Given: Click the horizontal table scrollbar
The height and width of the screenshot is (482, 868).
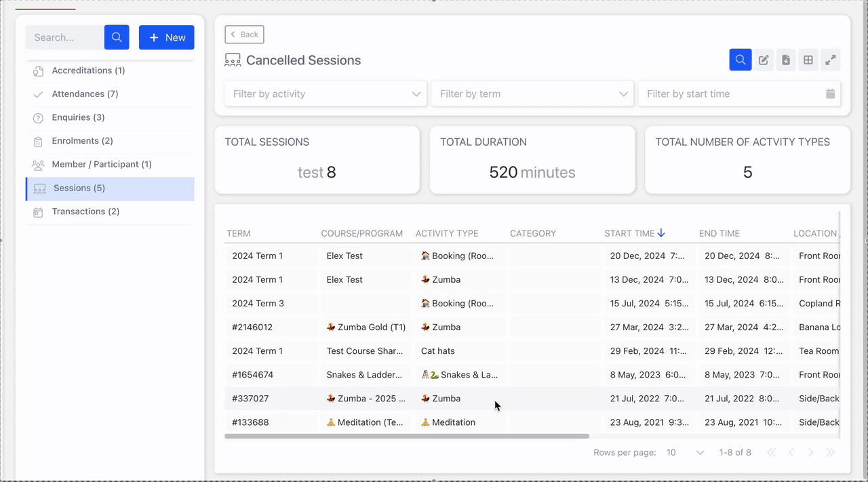Looking at the screenshot, I should point(407,436).
